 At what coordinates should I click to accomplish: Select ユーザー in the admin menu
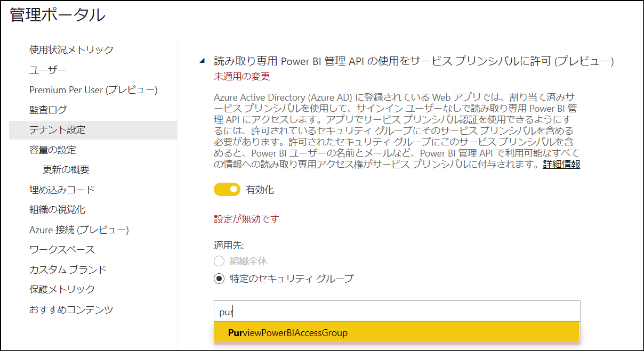(47, 70)
